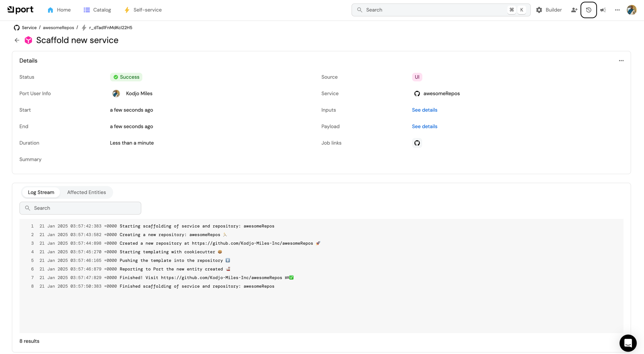
Task: Click the back arrow beside Scaffold new service
Action: [17, 40]
